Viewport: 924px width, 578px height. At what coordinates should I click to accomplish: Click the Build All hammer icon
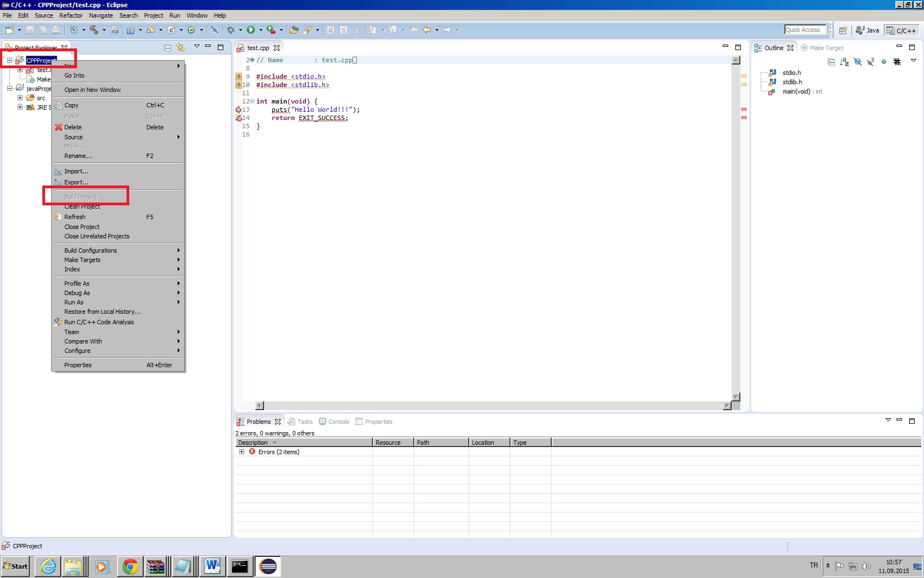pyautogui.click(x=94, y=30)
